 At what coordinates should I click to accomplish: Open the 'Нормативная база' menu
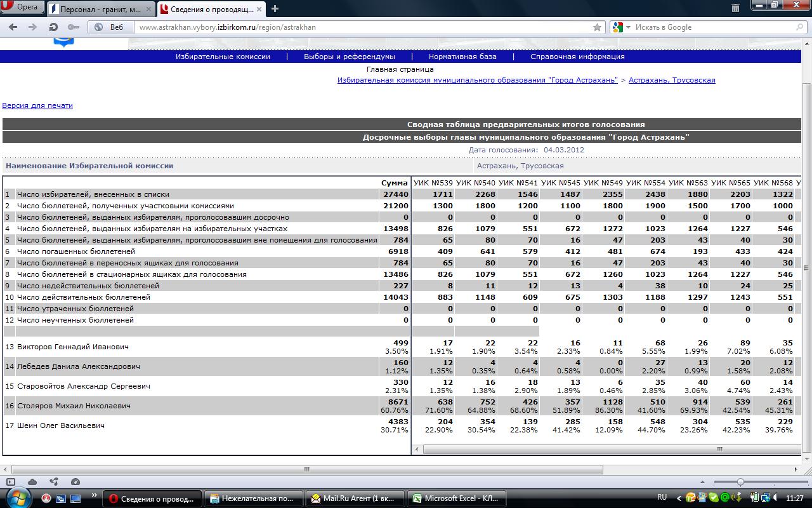[462, 57]
